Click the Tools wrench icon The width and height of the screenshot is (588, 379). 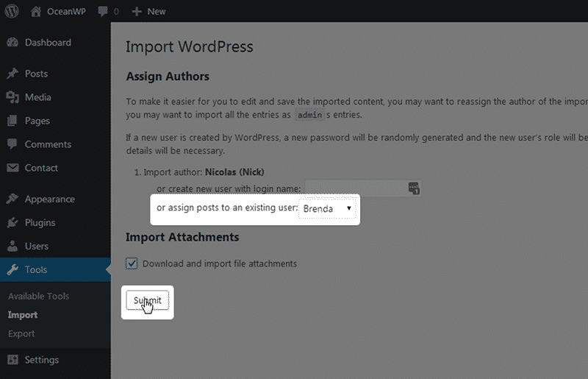(12, 269)
